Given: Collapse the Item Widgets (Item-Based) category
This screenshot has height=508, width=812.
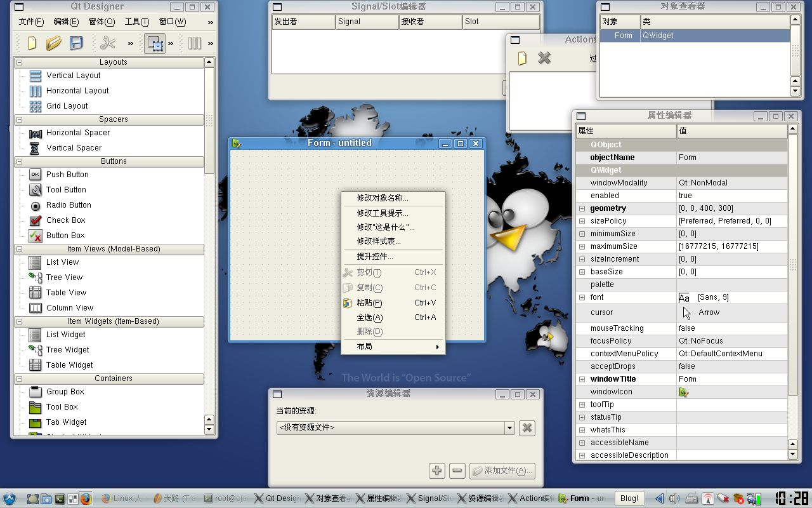Looking at the screenshot, I should coord(19,321).
